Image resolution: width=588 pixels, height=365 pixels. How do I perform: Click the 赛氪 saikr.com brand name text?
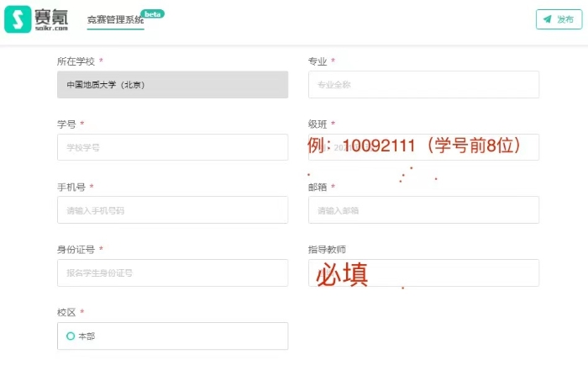[52, 19]
